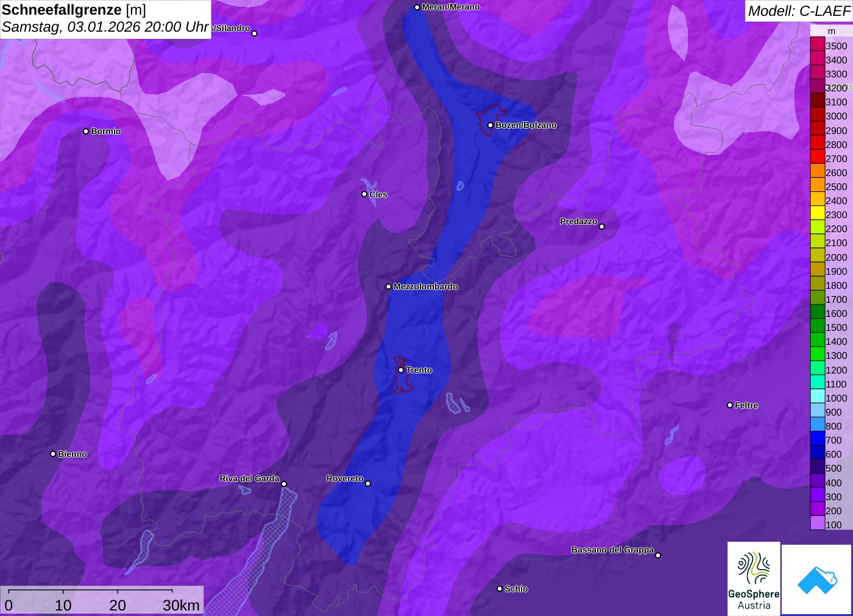The image size is (853, 616).
Task: Click the Bassano del Grappa label
Action: pyautogui.click(x=612, y=550)
